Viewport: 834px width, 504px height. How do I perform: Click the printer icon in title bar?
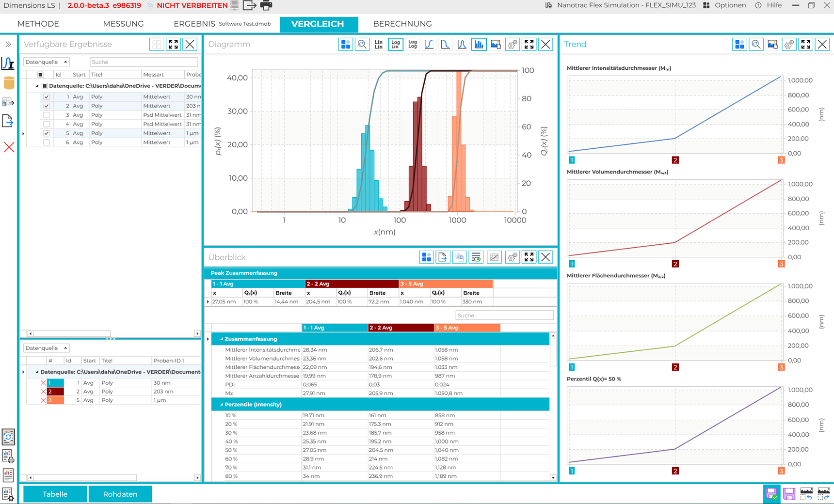click(266, 6)
